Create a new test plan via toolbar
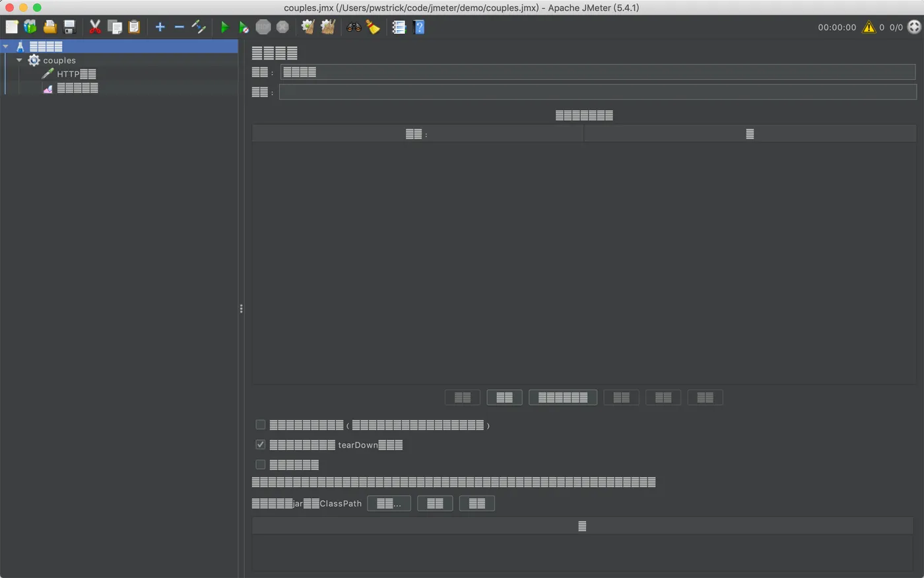Image resolution: width=924 pixels, height=578 pixels. tap(12, 27)
